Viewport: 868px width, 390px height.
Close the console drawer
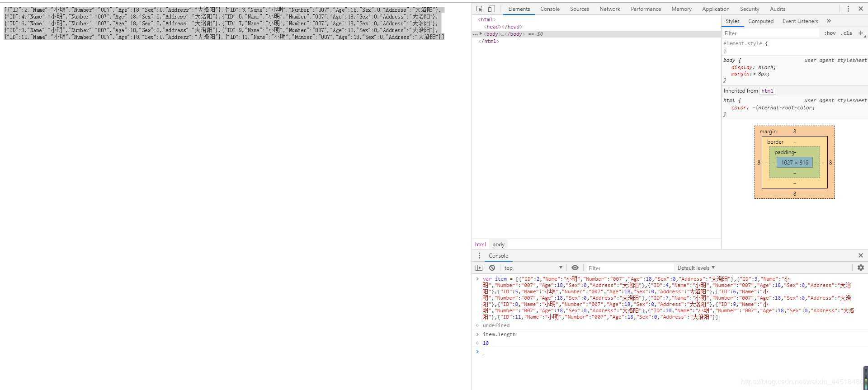pos(861,256)
